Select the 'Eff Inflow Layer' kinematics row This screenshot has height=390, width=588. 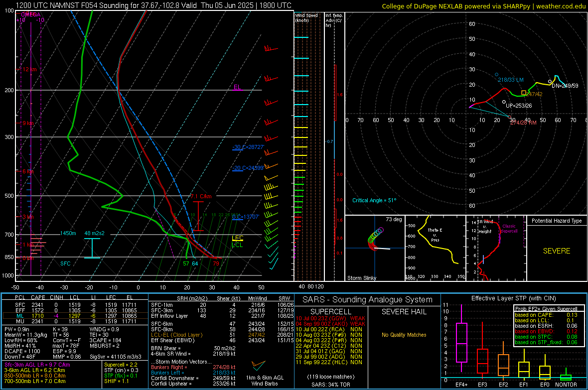[x=222, y=316]
